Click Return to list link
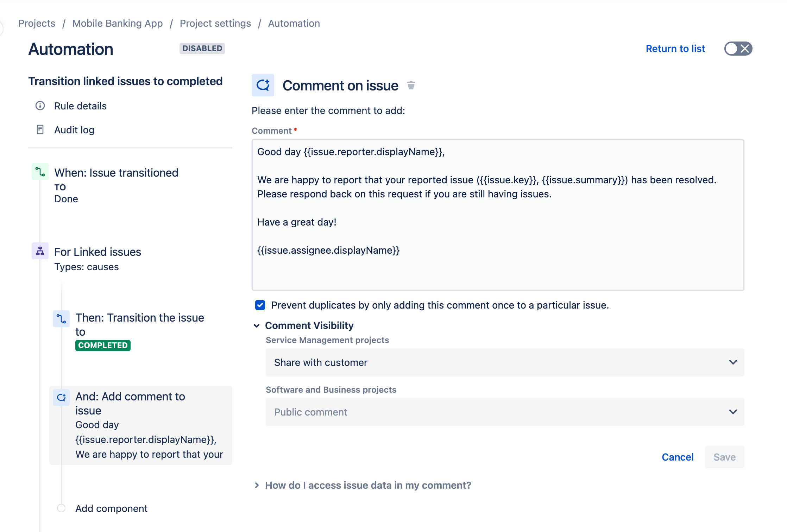The image size is (787, 532). click(675, 48)
